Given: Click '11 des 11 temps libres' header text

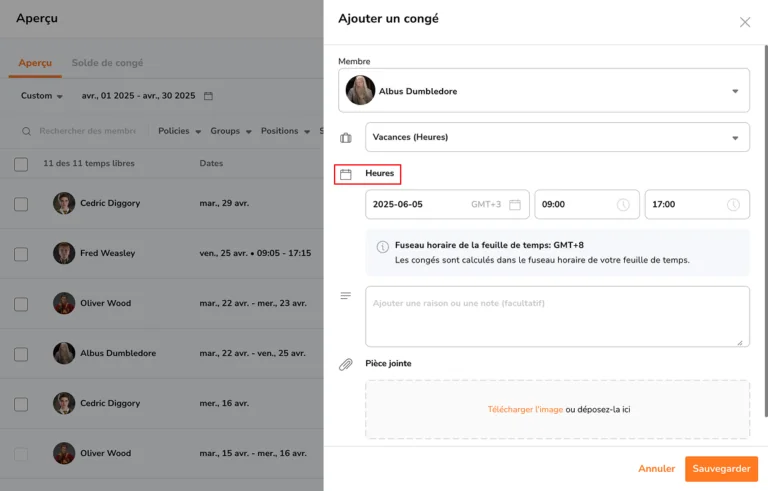Looking at the screenshot, I should pos(89,164).
